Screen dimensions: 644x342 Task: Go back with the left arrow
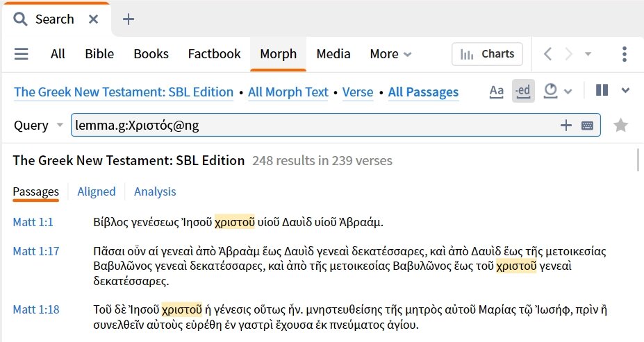pyautogui.click(x=547, y=54)
